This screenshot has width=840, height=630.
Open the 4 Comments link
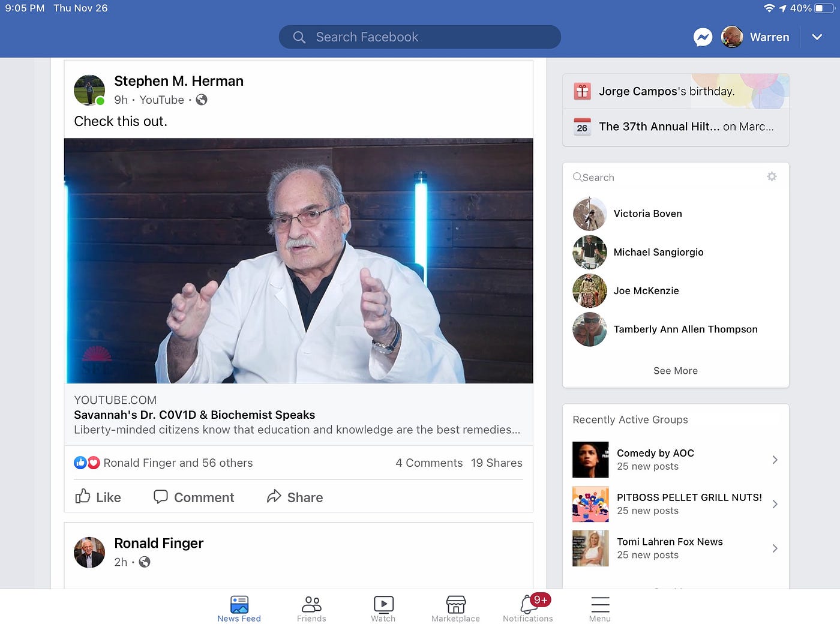(x=429, y=463)
